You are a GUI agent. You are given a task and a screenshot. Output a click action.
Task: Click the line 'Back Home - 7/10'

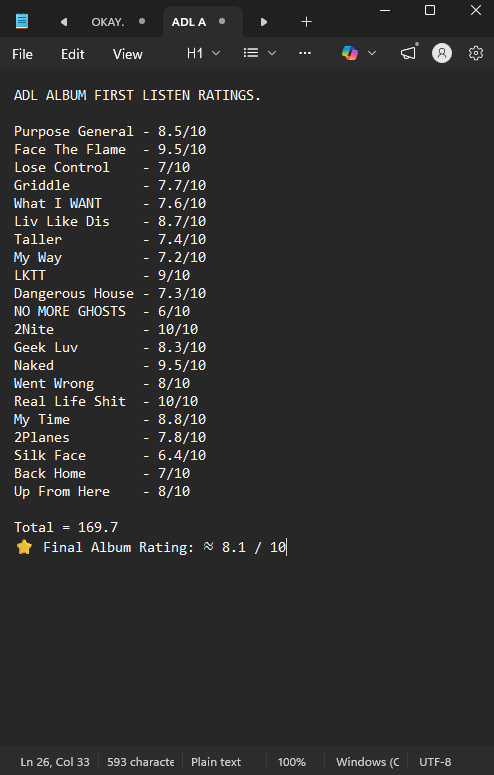coord(102,474)
